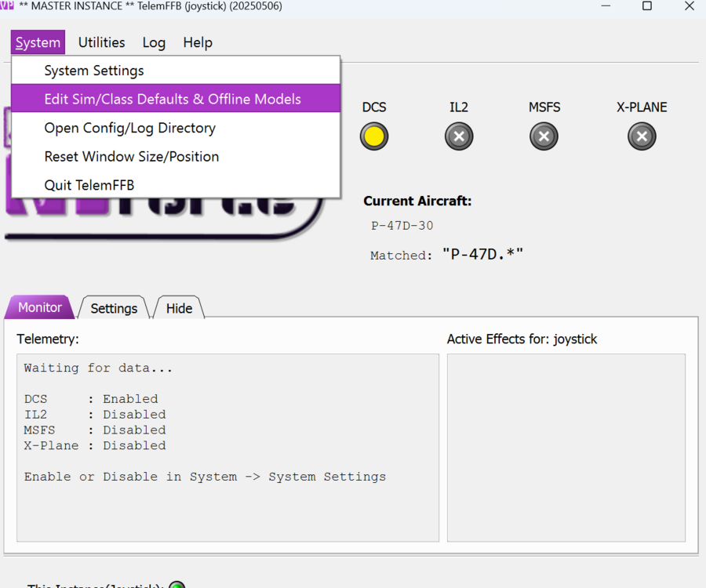
Task: Click the 'MSFS : Disabled' telemetry line
Action: [x=95, y=430]
